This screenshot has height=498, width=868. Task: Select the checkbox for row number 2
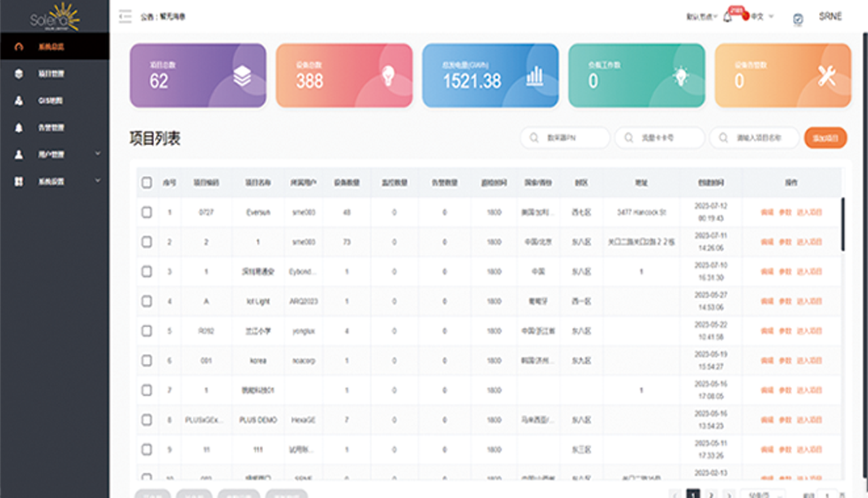click(x=147, y=242)
